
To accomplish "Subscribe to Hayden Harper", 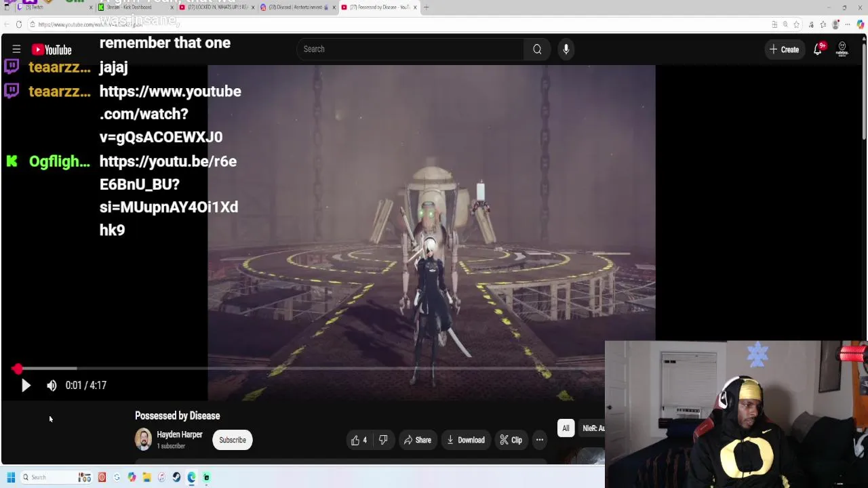I will tap(233, 440).
